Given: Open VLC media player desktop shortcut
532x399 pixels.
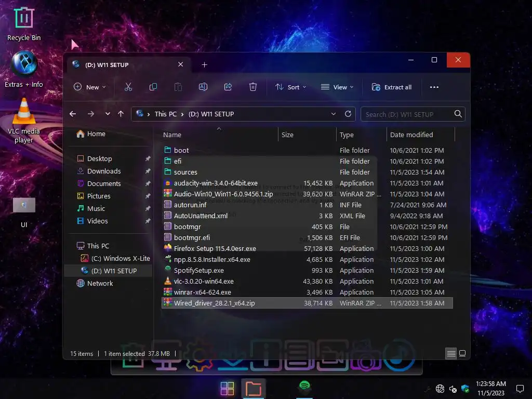Looking at the screenshot, I should point(24,121).
